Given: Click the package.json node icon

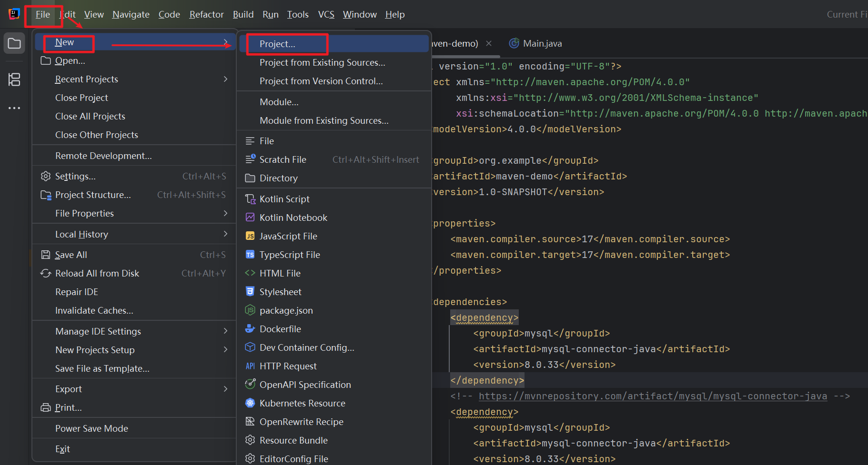Looking at the screenshot, I should 250,310.
